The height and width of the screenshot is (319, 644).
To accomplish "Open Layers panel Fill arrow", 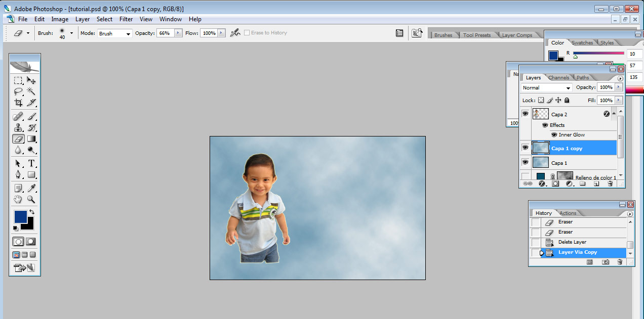I will pyautogui.click(x=619, y=100).
